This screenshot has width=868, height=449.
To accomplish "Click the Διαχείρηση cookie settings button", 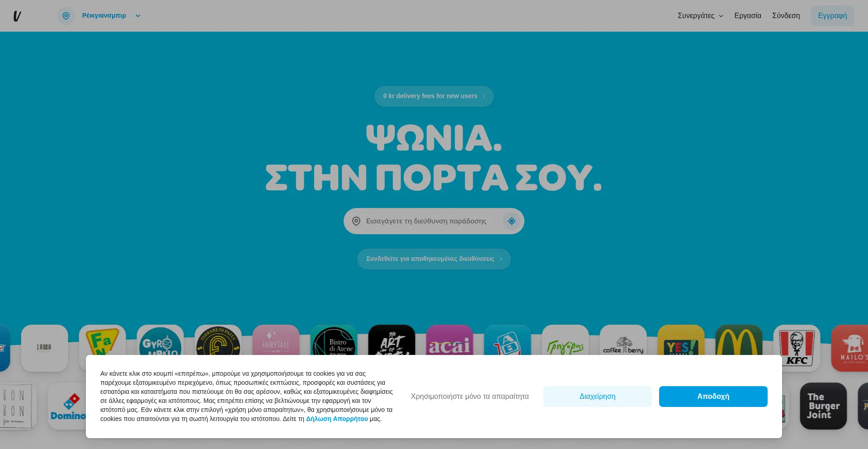I will (x=597, y=397).
